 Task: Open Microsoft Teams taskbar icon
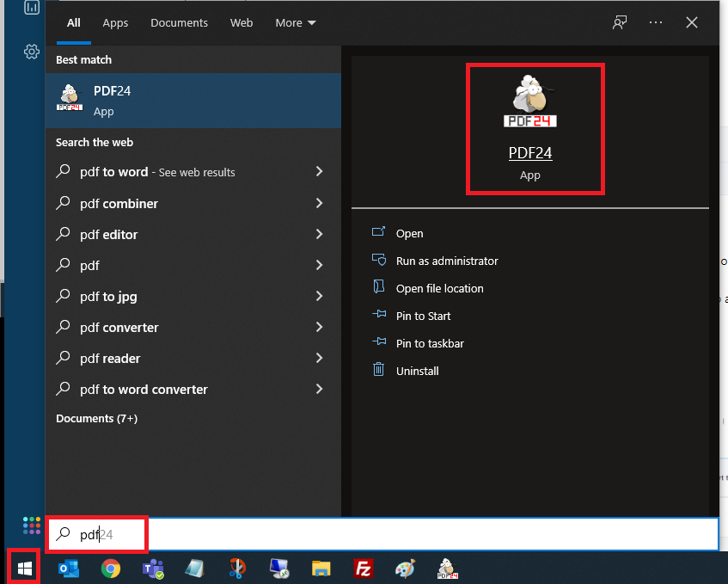click(153, 569)
